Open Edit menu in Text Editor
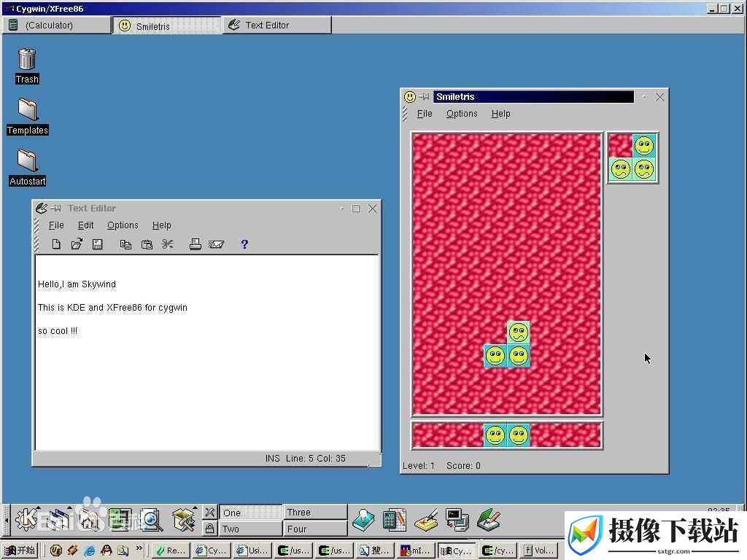 click(86, 225)
